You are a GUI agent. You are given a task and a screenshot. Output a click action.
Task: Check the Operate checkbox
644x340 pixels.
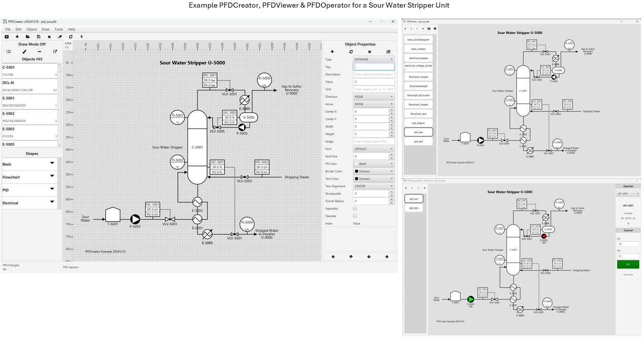pos(354,216)
